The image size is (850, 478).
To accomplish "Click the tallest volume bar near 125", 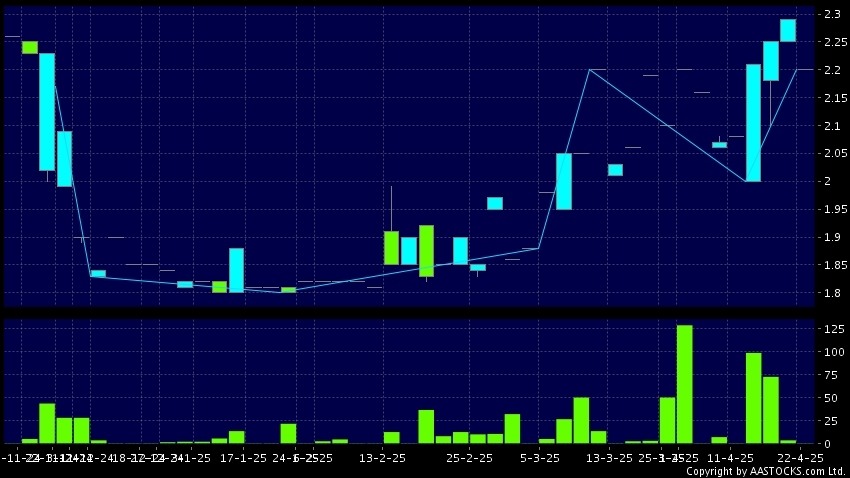I will click(685, 384).
